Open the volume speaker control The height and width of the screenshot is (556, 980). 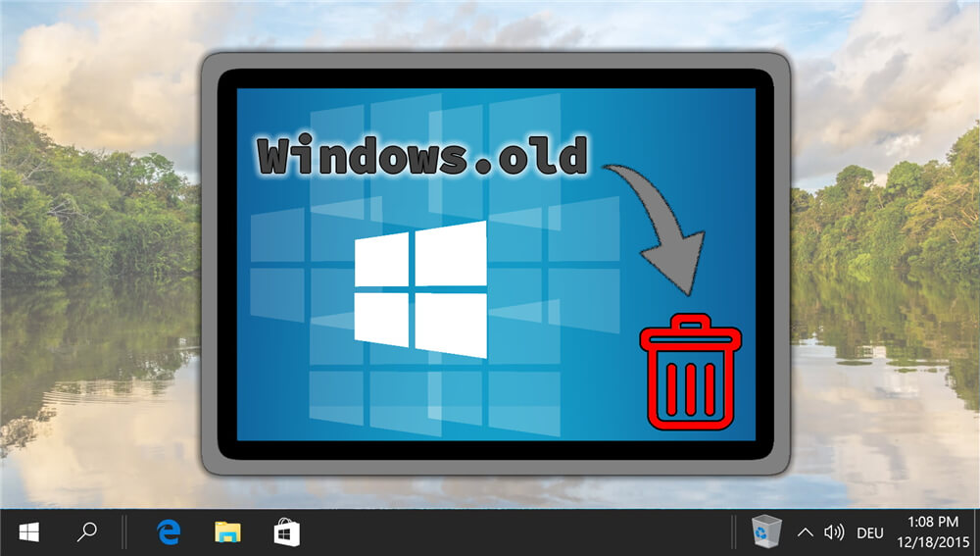[834, 532]
